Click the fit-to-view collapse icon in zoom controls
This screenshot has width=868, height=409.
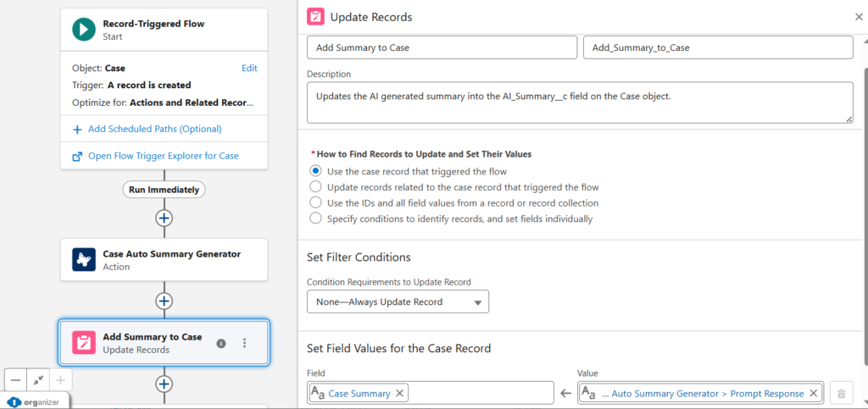(x=38, y=381)
